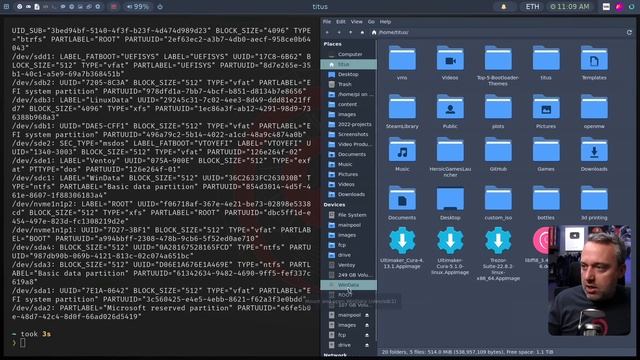Eject the fcp drive
640x360 pixels.
coord(367,335)
